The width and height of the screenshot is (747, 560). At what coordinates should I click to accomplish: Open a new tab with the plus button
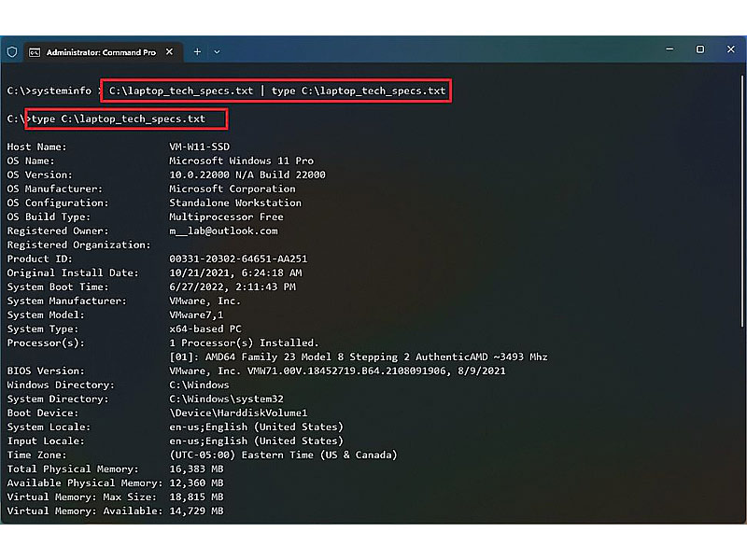point(197,52)
